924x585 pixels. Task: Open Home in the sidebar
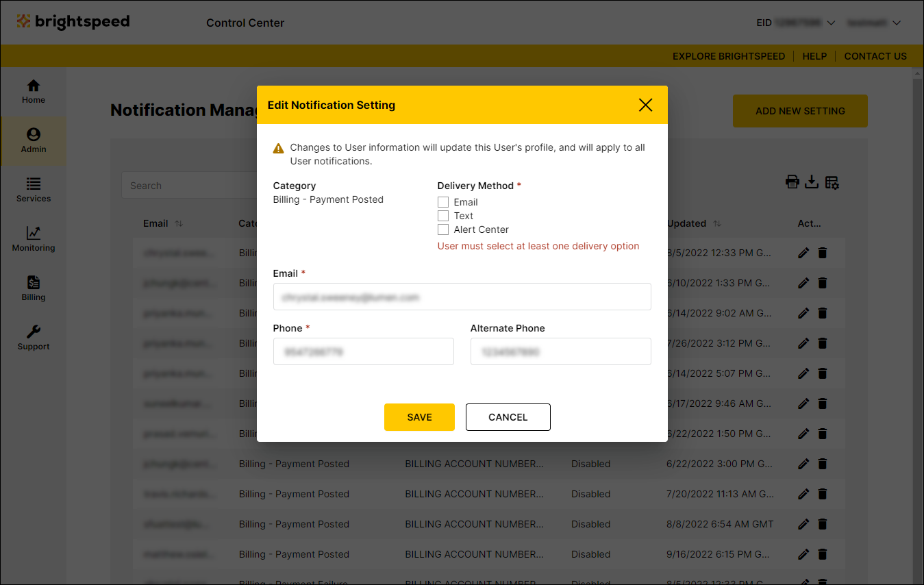(x=34, y=92)
